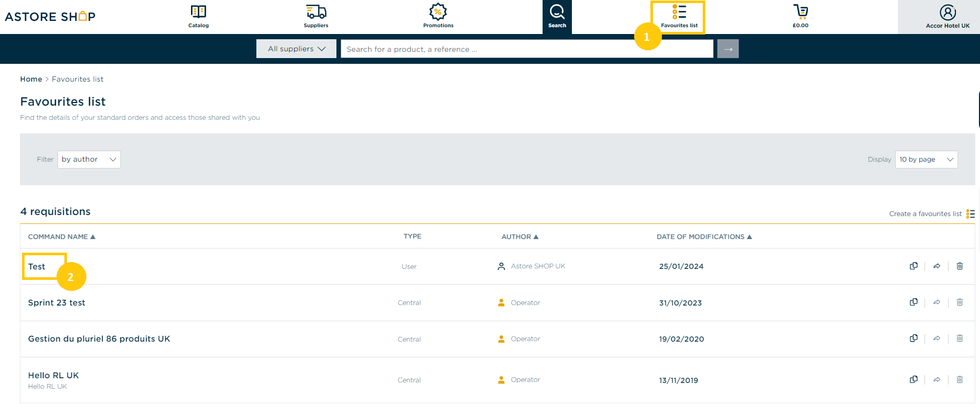Open the Test favourites list

[x=37, y=266]
